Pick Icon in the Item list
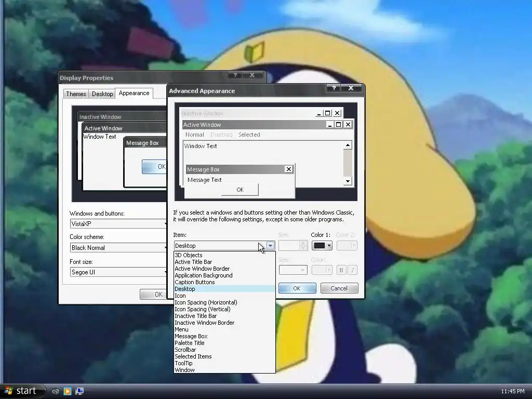The image size is (532, 399). (x=224, y=296)
